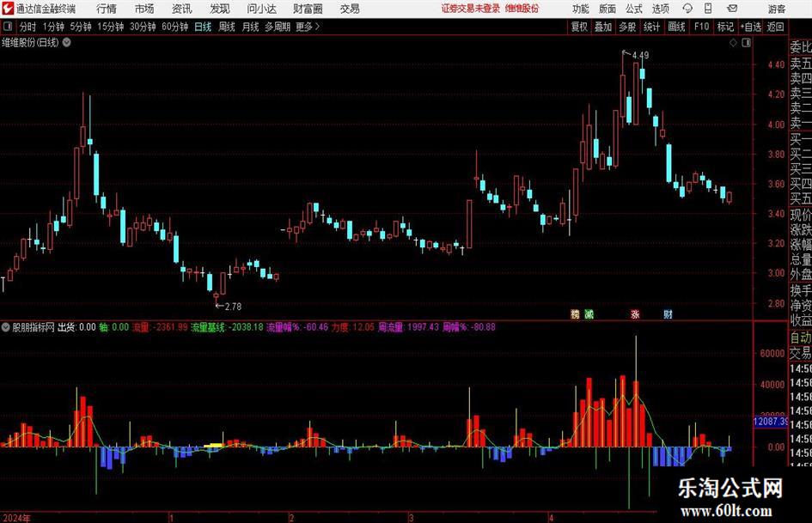Switch to 60分钟 period tab
The width and height of the screenshot is (812, 523).
175,27
